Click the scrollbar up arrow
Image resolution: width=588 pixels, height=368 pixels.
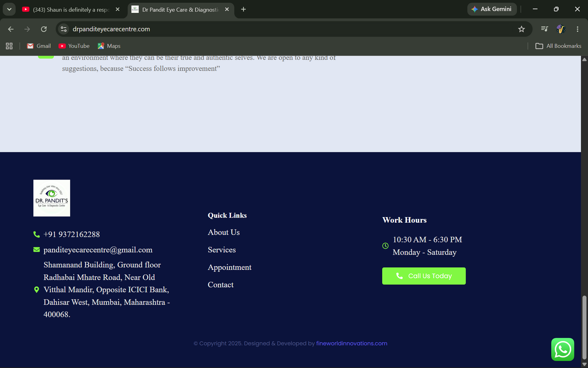pyautogui.click(x=584, y=59)
